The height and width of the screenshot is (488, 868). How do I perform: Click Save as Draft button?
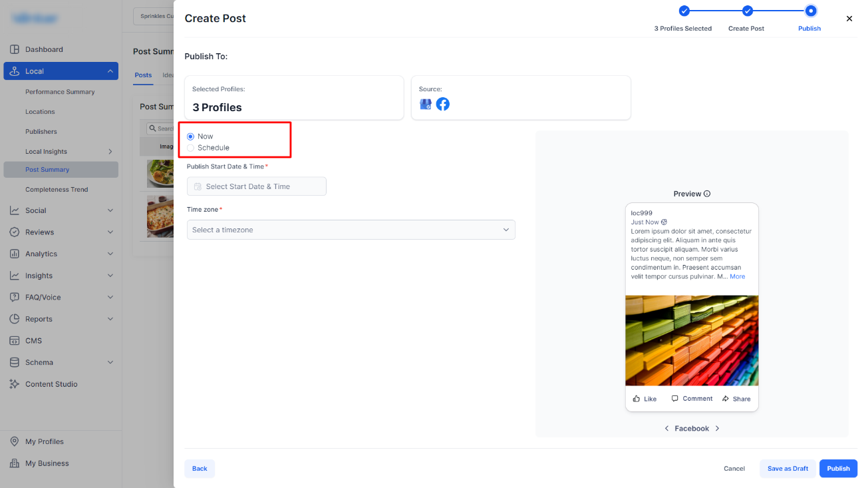pyautogui.click(x=788, y=469)
